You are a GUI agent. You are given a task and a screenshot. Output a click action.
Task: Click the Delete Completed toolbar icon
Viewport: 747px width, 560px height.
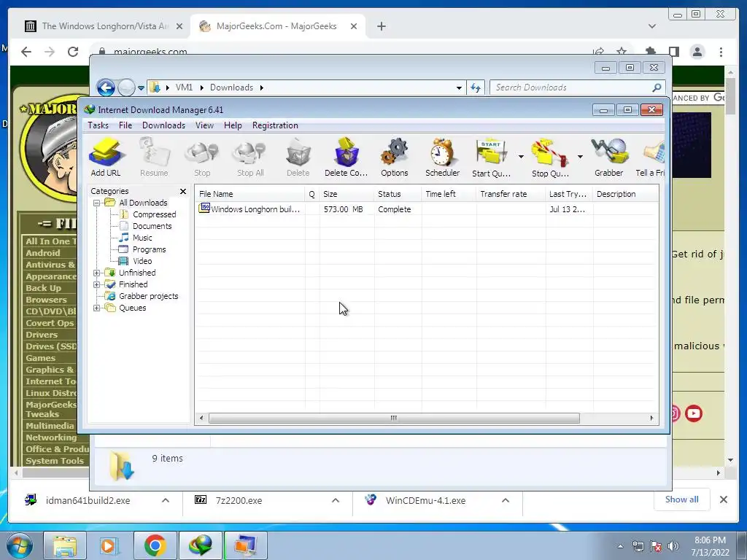coord(347,157)
